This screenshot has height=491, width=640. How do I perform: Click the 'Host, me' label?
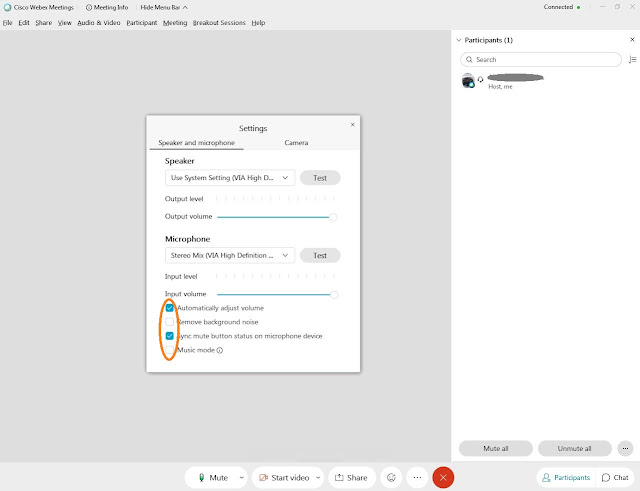pos(500,87)
